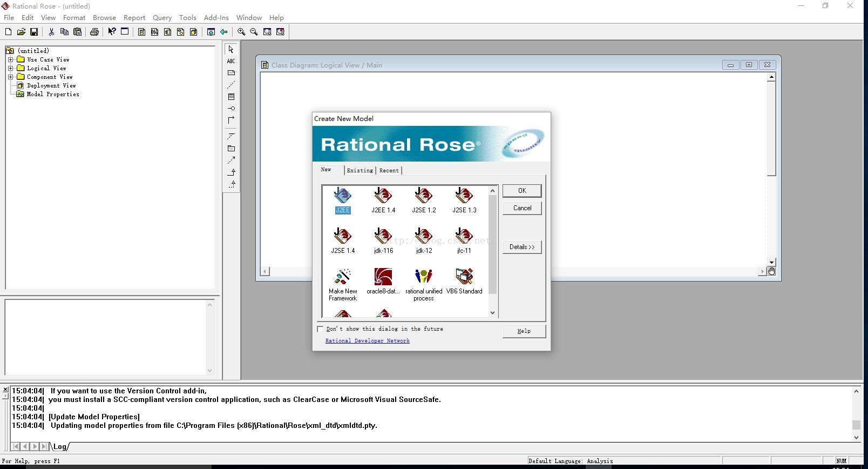Image resolution: width=868 pixels, height=469 pixels.
Task: Go back to previous diagram arrow
Action: 224,32
